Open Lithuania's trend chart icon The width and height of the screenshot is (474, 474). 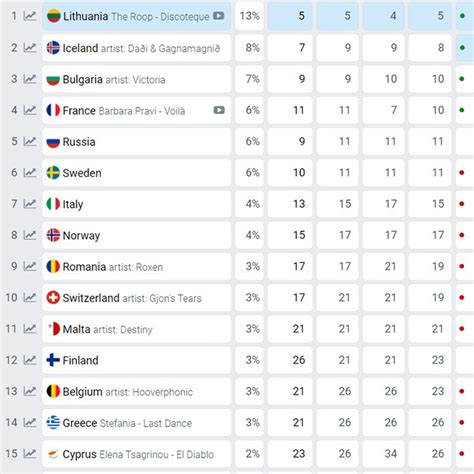pyautogui.click(x=30, y=16)
